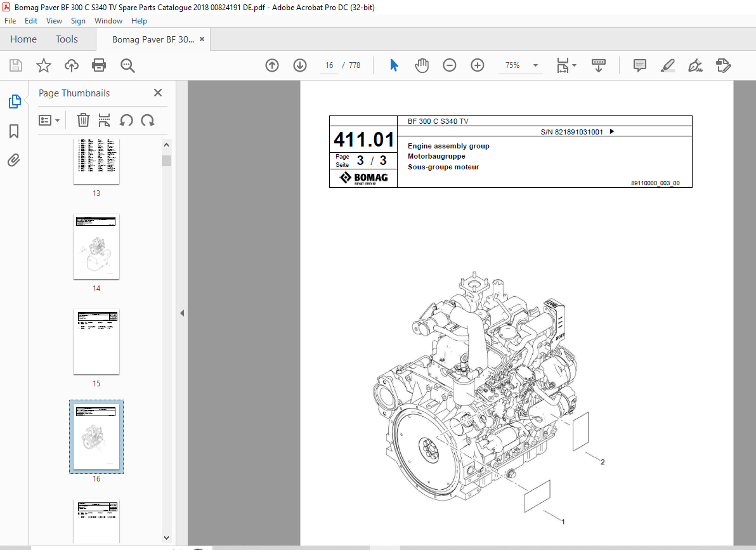This screenshot has height=550, width=756.
Task: Delete selected page with trash icon
Action: tap(84, 120)
